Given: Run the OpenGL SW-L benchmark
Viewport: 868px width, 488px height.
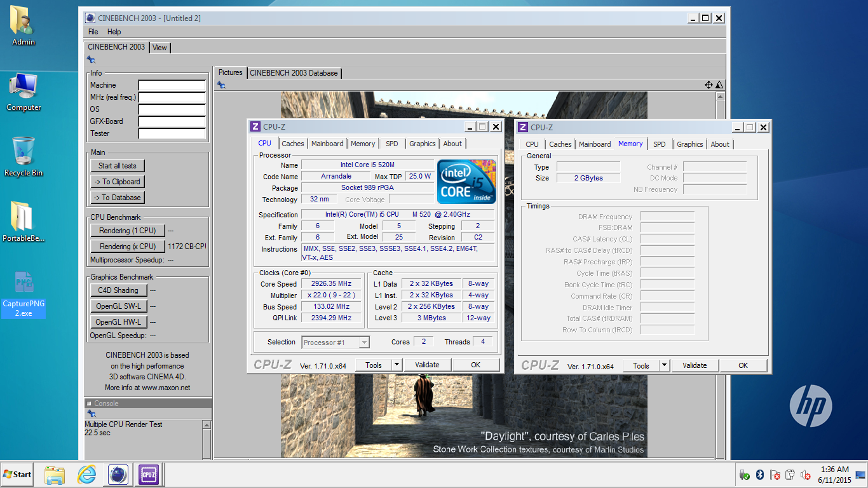Looking at the screenshot, I should coord(119,306).
